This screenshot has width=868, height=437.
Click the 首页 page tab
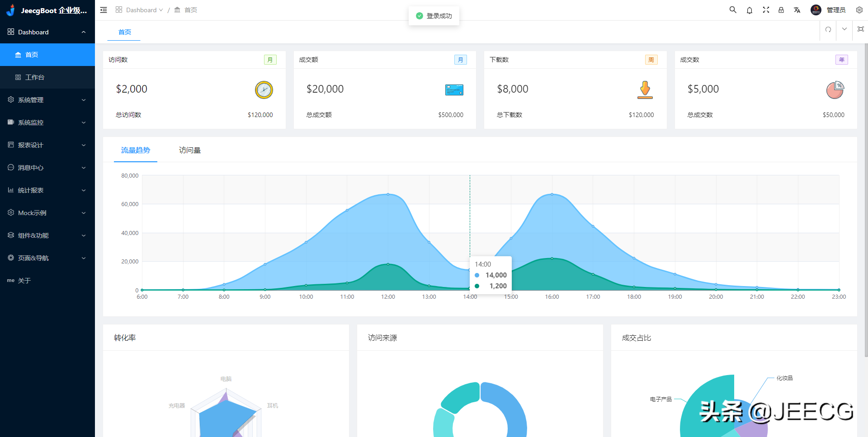click(125, 32)
